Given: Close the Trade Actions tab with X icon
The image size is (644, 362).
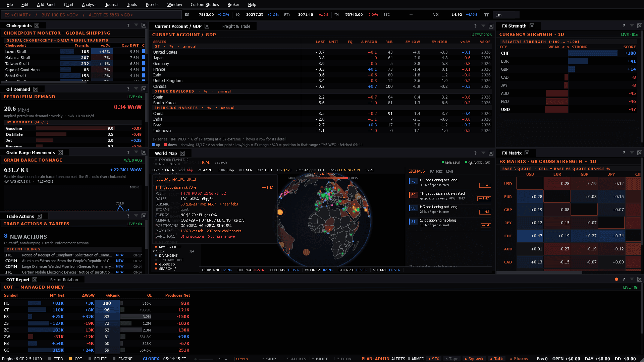Looking at the screenshot, I should coord(39,216).
